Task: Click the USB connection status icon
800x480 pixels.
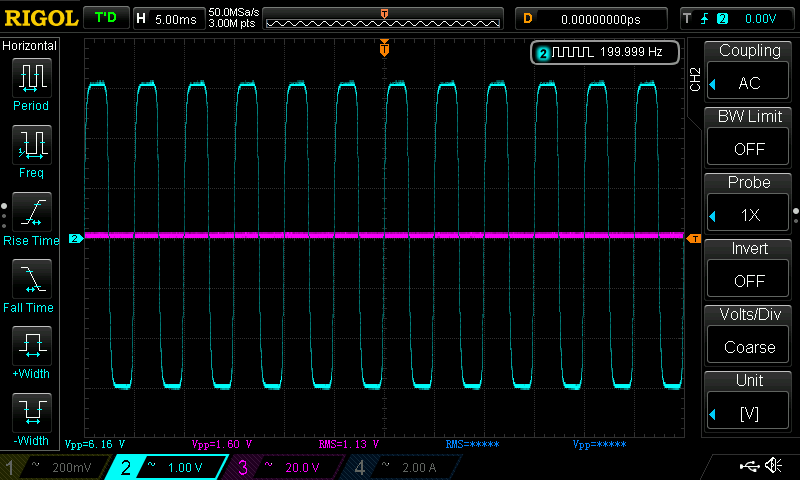Action: (x=749, y=465)
